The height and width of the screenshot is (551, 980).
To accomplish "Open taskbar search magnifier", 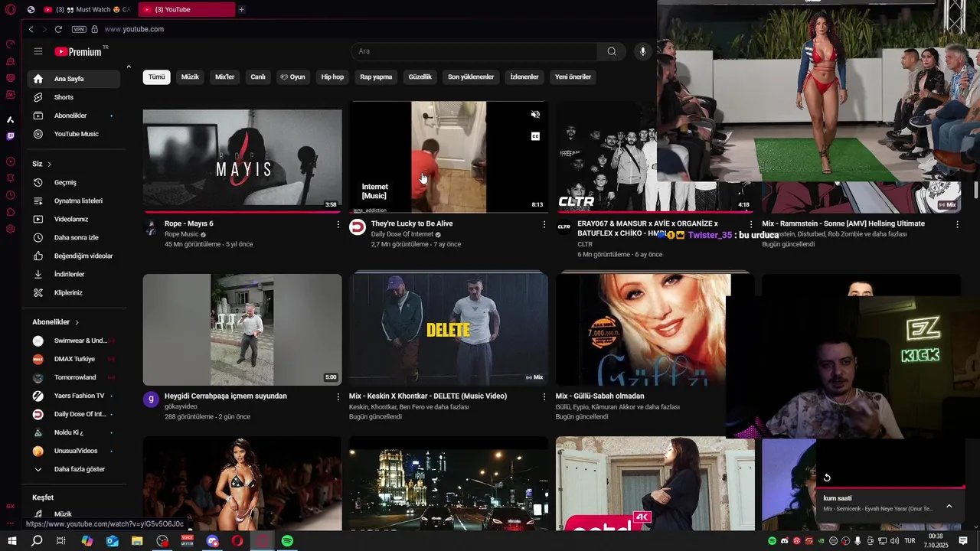I will coord(37,541).
